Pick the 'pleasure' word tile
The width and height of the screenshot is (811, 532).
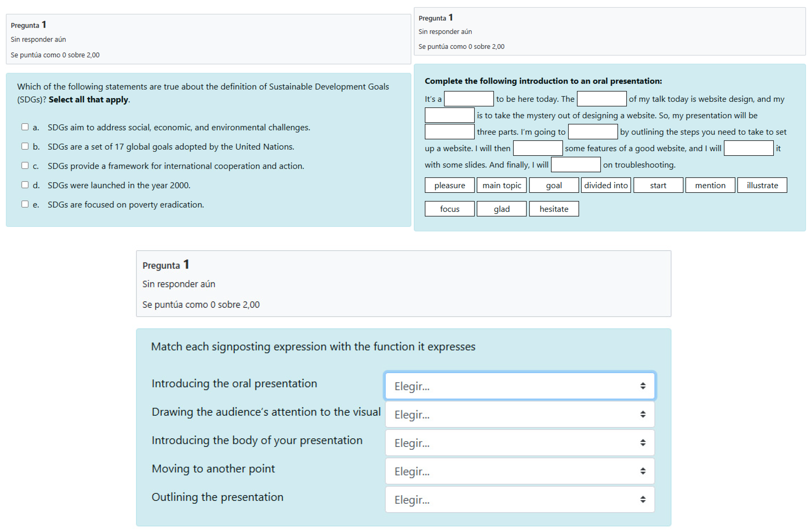(x=449, y=185)
